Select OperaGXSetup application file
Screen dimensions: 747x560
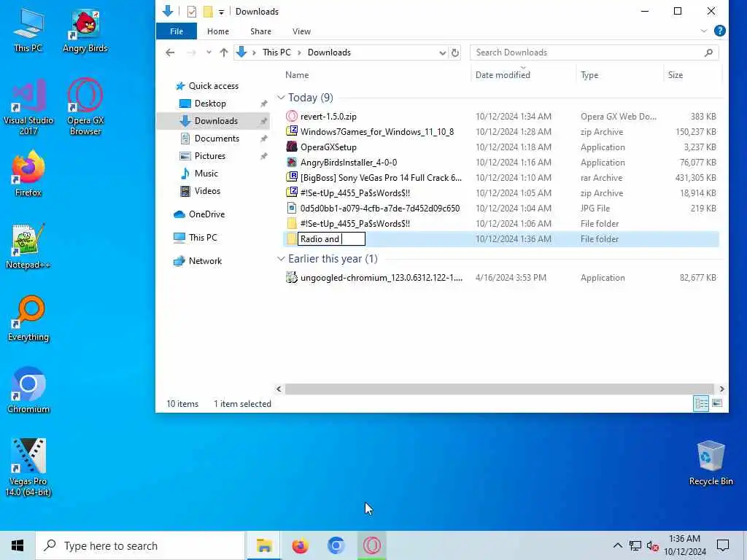[x=328, y=147]
